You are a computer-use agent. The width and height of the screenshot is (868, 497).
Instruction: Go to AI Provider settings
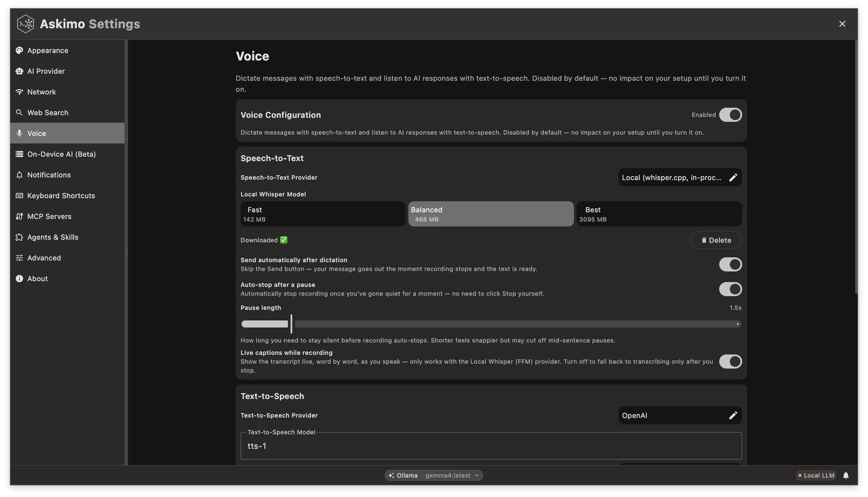tap(67, 71)
